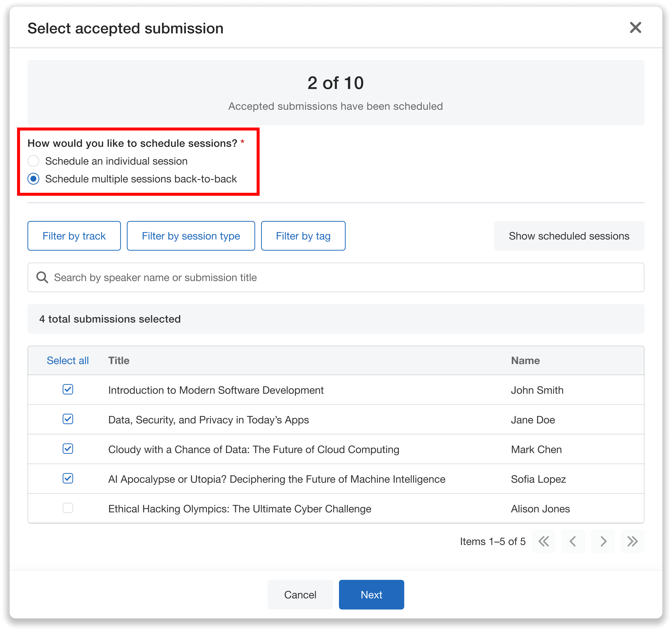This screenshot has width=672, height=631.
Task: Open the 'Filter by tag' dropdown
Action: [x=303, y=236]
